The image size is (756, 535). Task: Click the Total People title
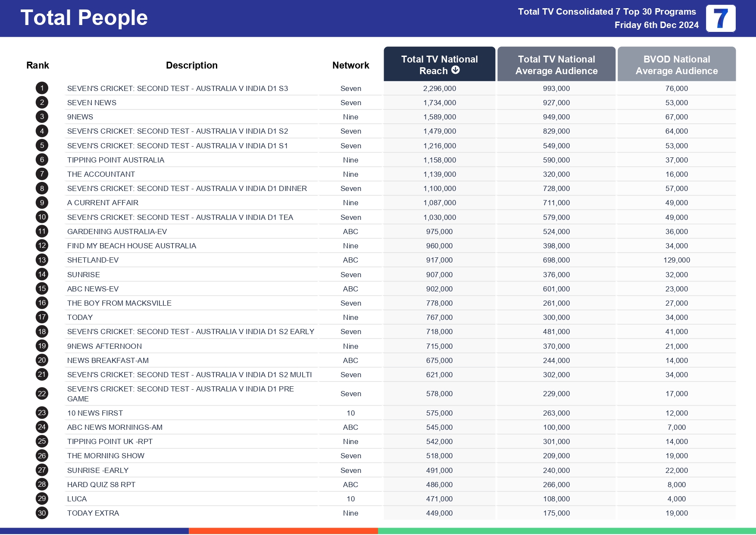pos(84,18)
